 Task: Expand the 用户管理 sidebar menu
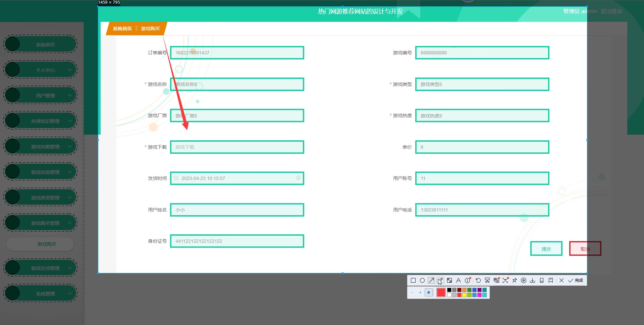[x=40, y=95]
